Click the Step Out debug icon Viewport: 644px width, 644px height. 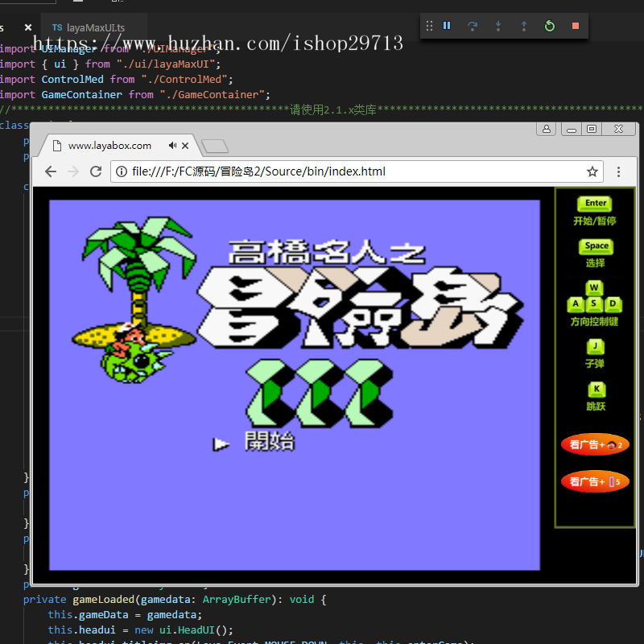pyautogui.click(x=524, y=25)
